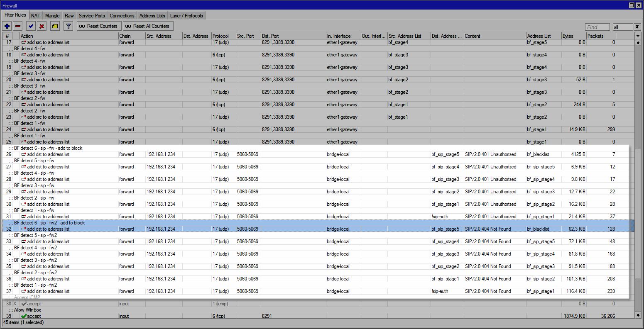The image size is (644, 329).
Task: Switch to the Address Lists tab
Action: (152, 16)
